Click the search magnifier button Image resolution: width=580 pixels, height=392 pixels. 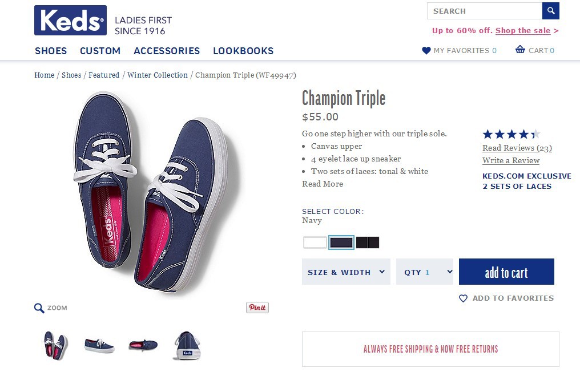click(x=550, y=11)
